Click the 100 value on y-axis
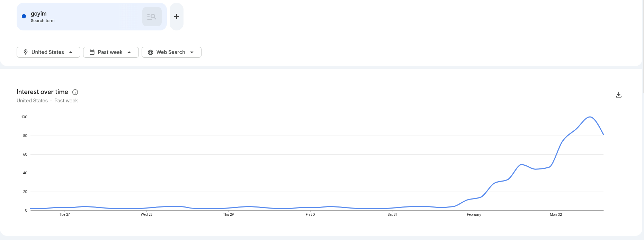644x240 pixels. click(x=24, y=117)
